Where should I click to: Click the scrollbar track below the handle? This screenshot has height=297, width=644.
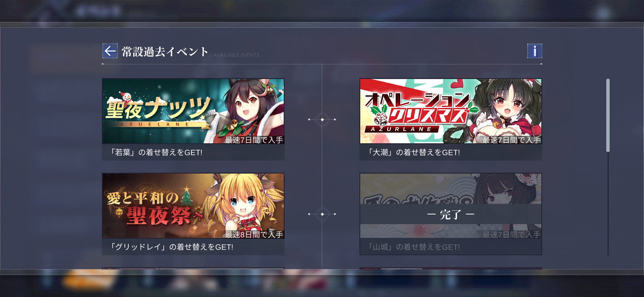(608, 204)
